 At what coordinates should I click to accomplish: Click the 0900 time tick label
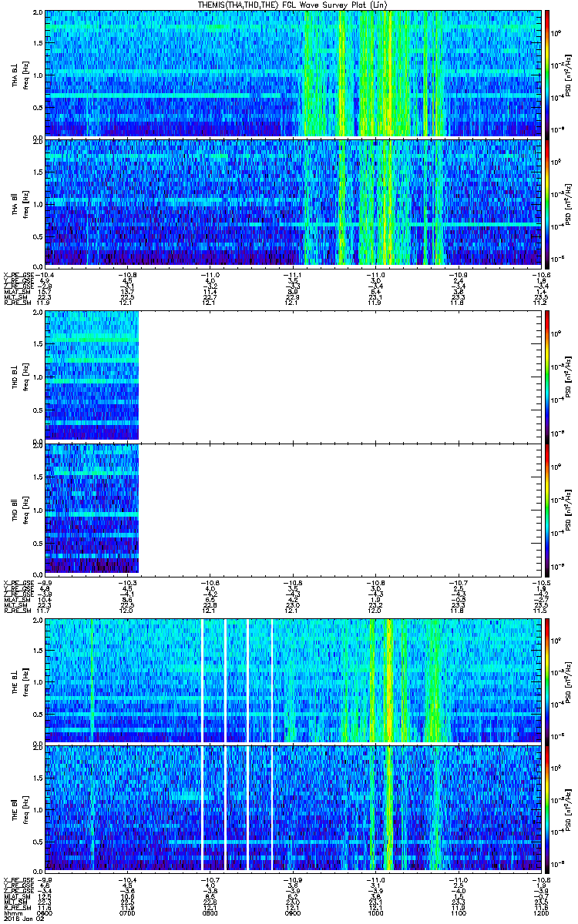293,913
